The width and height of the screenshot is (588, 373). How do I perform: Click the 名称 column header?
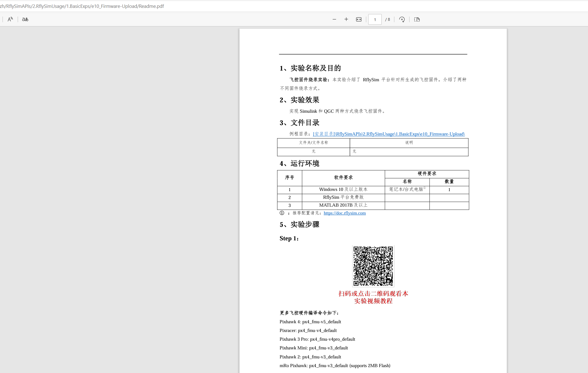[x=407, y=182]
